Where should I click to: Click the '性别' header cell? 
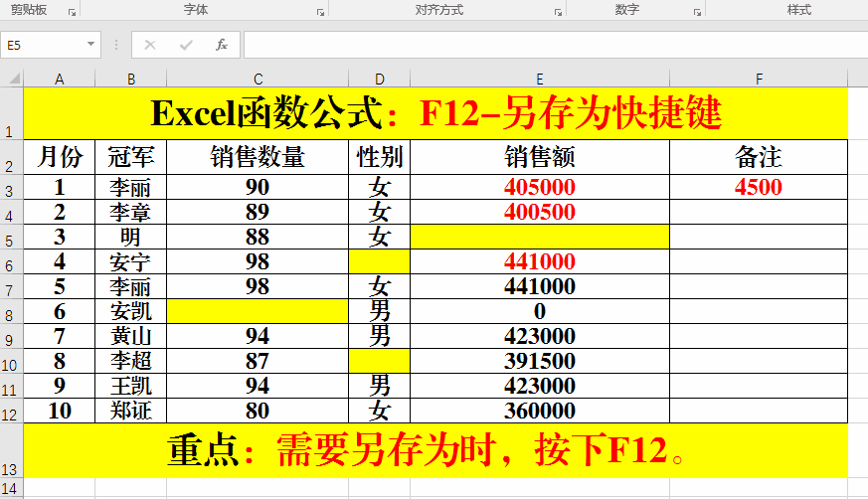point(379,157)
